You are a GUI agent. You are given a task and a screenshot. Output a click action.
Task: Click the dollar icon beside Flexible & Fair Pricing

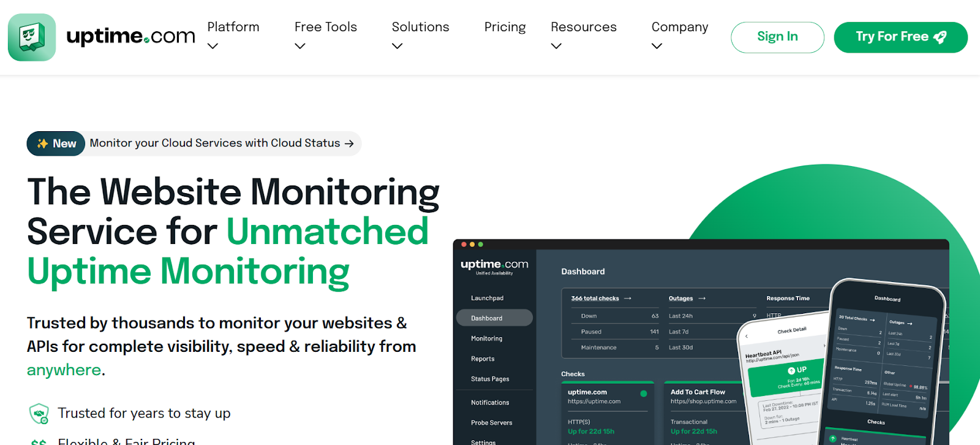39,441
